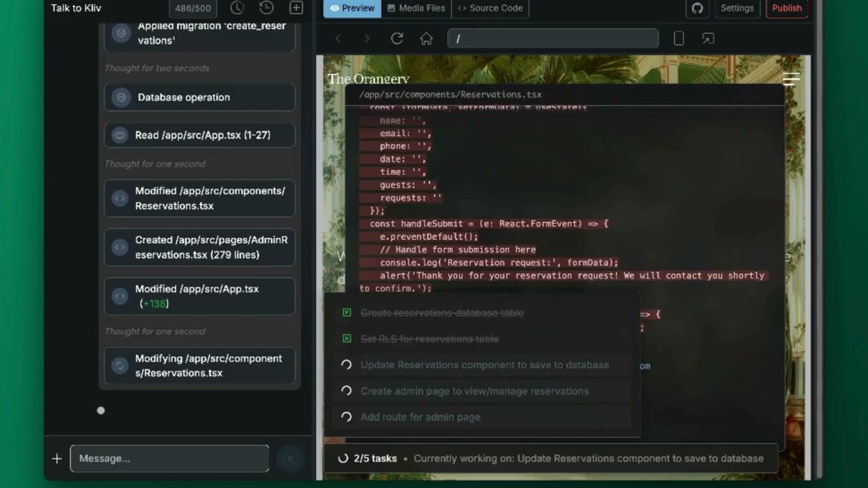Switch to the Media Files tab

coord(416,8)
